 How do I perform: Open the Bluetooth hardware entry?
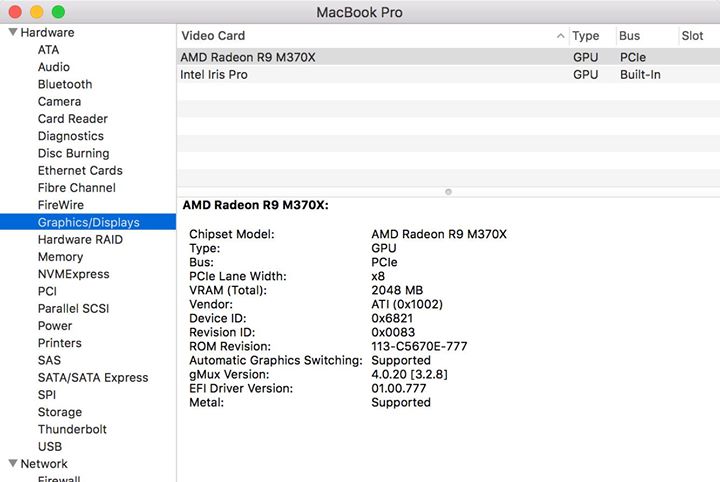(x=65, y=84)
